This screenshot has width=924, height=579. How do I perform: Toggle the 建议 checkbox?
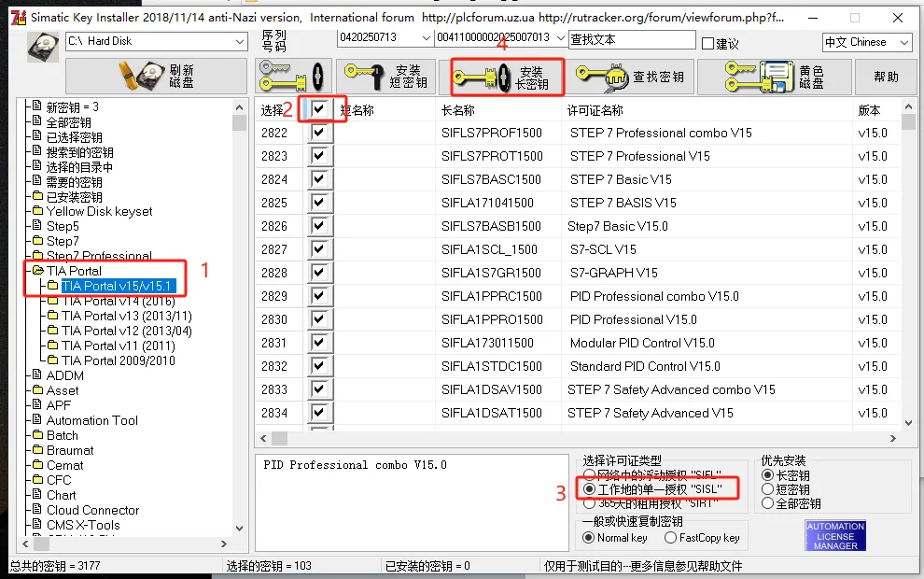[x=707, y=43]
